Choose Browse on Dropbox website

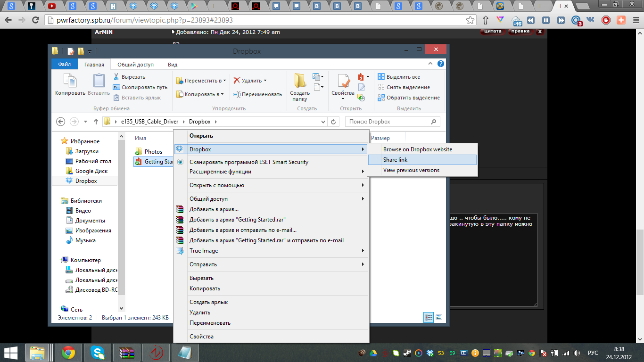[417, 149]
